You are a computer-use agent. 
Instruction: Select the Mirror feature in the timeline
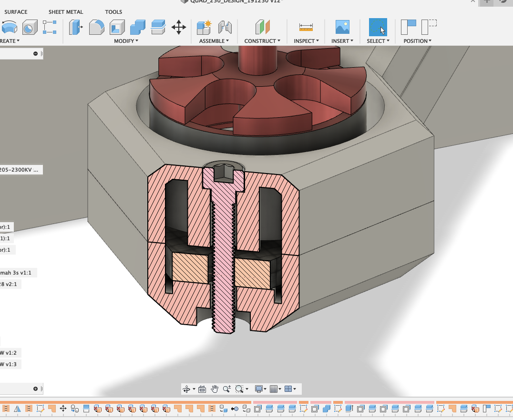point(17,409)
